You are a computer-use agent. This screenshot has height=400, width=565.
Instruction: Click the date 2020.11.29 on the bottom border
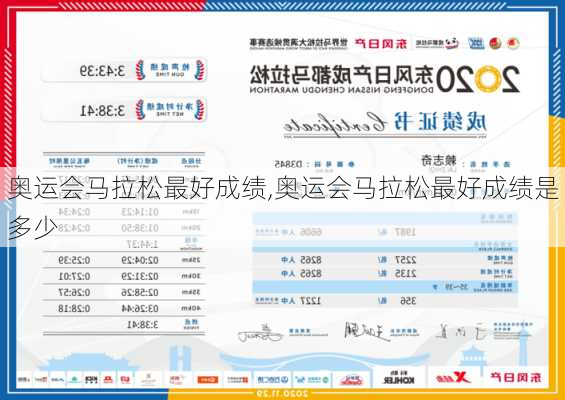(x=282, y=393)
